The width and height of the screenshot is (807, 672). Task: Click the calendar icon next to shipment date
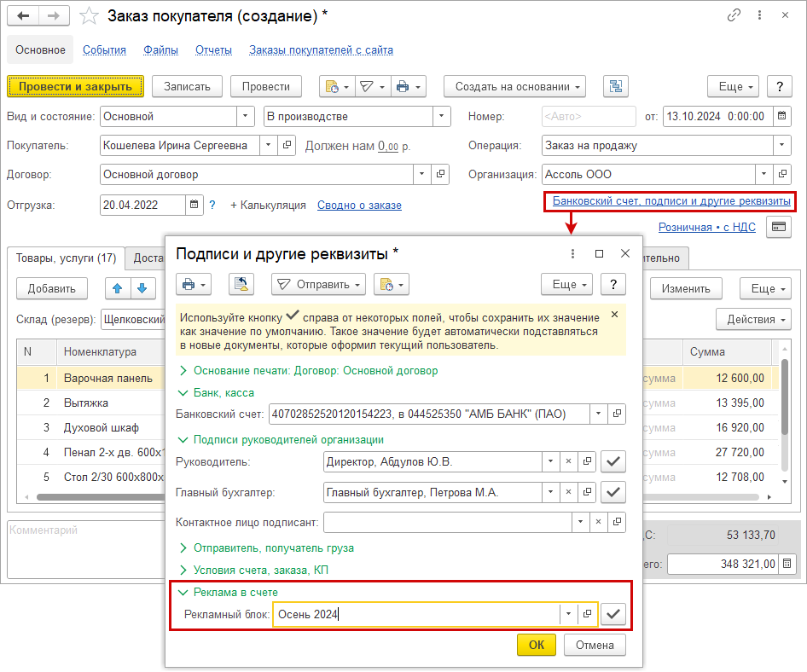195,205
